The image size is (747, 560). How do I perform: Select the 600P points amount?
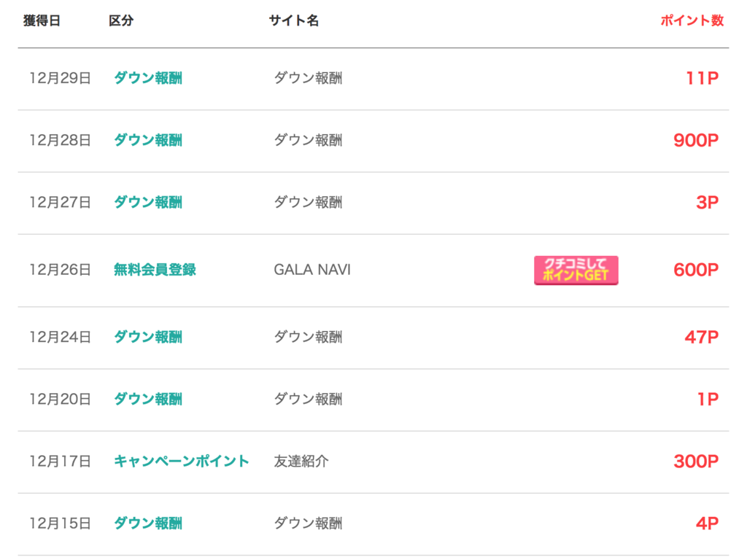[695, 270]
